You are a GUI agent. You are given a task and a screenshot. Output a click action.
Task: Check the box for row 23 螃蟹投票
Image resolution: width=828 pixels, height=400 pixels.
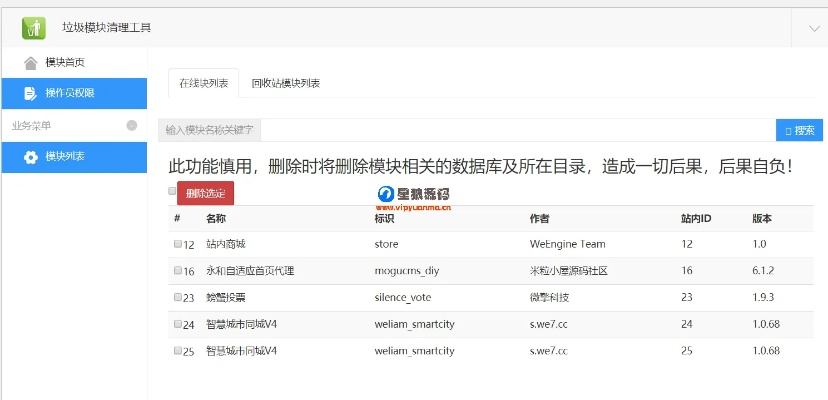click(x=177, y=297)
